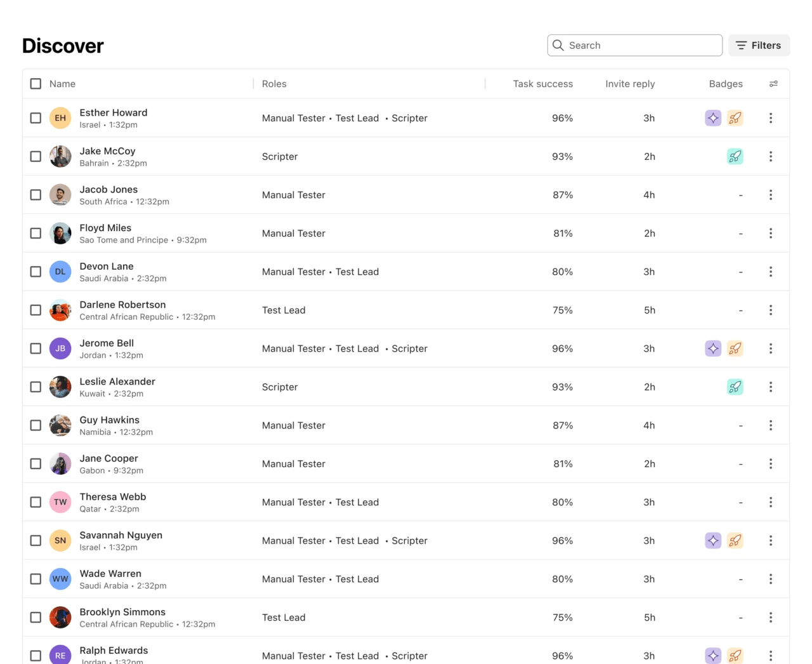The width and height of the screenshot is (812, 664).
Task: Click the sparkle badge on Jerome Bell's row
Action: pyautogui.click(x=713, y=349)
